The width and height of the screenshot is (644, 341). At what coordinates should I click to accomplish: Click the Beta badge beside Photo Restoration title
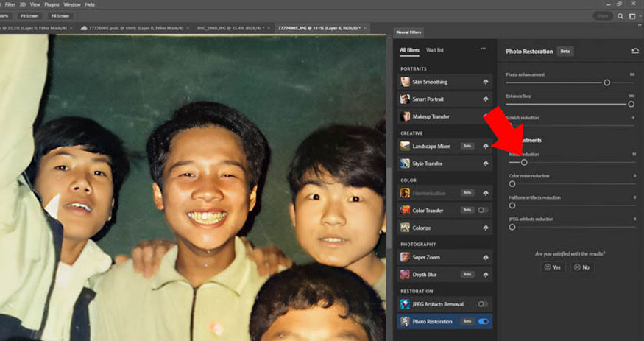click(565, 52)
